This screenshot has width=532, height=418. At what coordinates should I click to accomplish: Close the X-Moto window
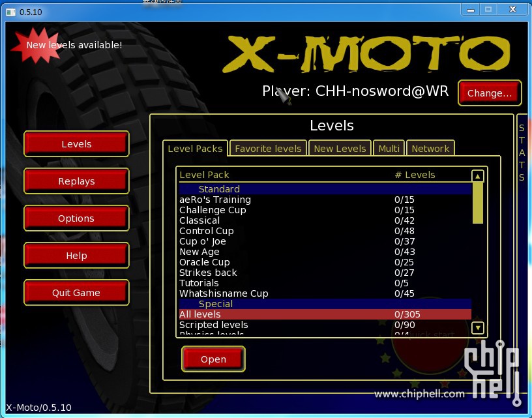(x=512, y=10)
